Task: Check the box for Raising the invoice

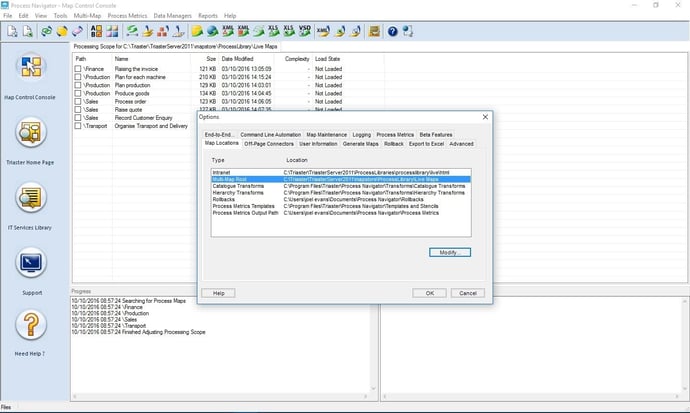Action: 78,69
